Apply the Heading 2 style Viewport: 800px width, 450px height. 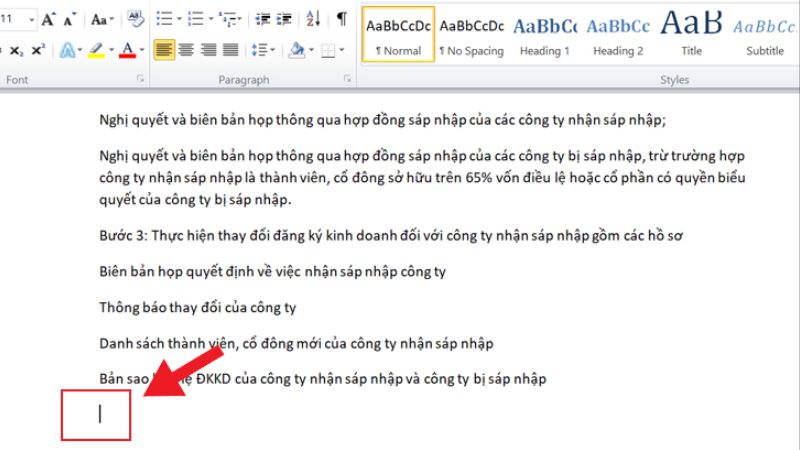tap(618, 34)
